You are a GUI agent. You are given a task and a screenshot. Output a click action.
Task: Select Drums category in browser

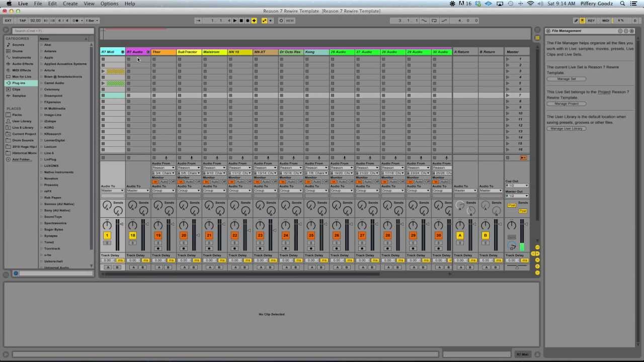(18, 51)
